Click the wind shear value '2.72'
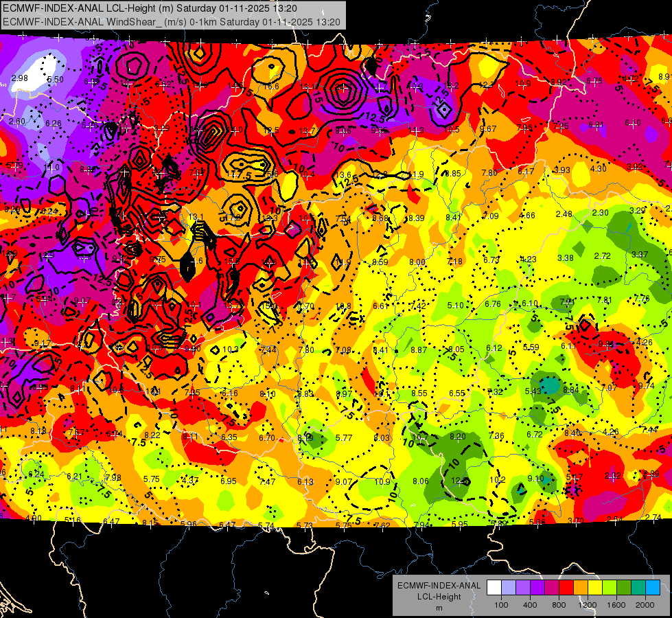The height and width of the screenshot is (618, 672). click(x=602, y=256)
